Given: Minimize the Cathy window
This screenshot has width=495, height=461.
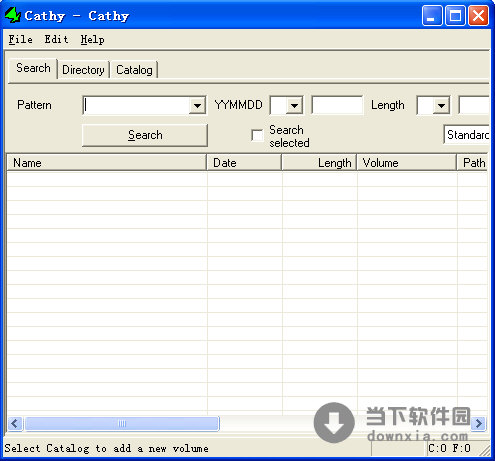Looking at the screenshot, I should click(431, 16).
